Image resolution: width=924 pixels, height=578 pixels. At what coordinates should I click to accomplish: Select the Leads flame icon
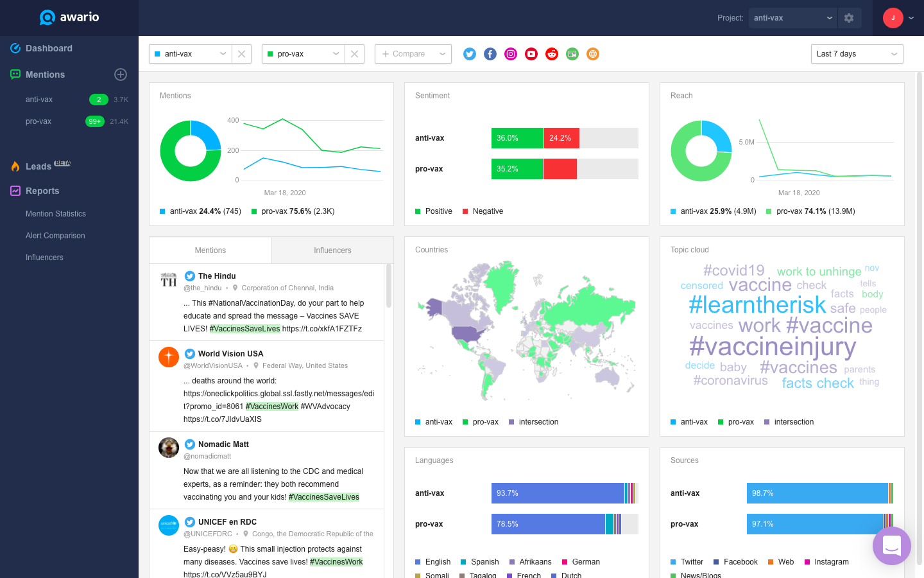click(x=15, y=166)
